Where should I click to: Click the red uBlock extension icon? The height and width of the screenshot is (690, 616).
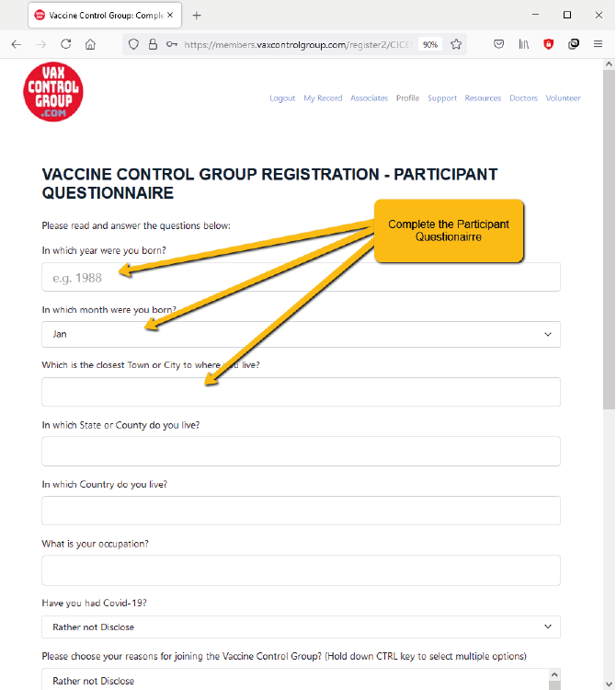coord(549,44)
